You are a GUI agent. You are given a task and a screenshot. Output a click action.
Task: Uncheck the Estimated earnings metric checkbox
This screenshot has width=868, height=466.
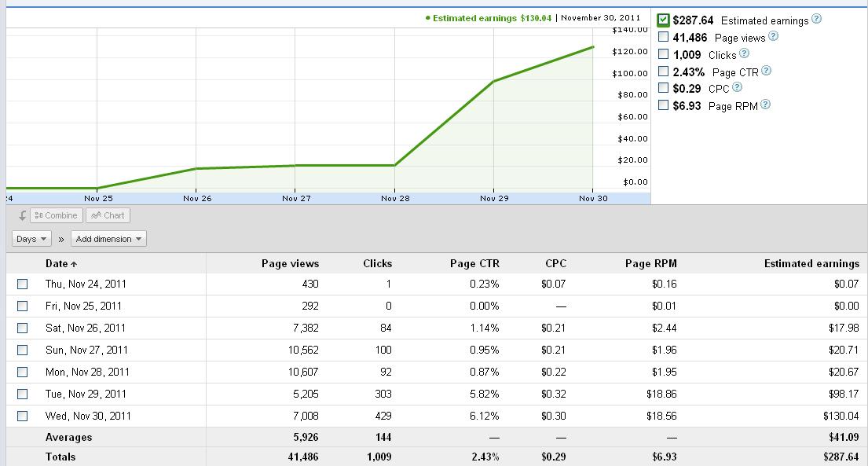tap(663, 20)
